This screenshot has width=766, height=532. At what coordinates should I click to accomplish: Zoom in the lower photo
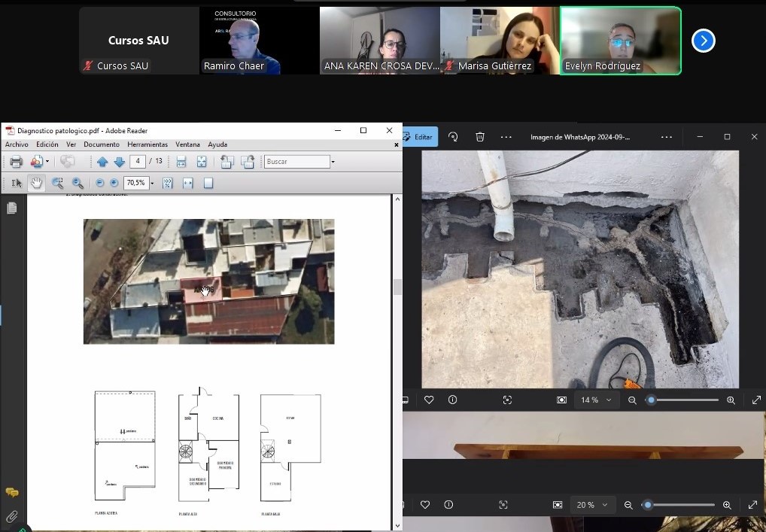[727, 505]
